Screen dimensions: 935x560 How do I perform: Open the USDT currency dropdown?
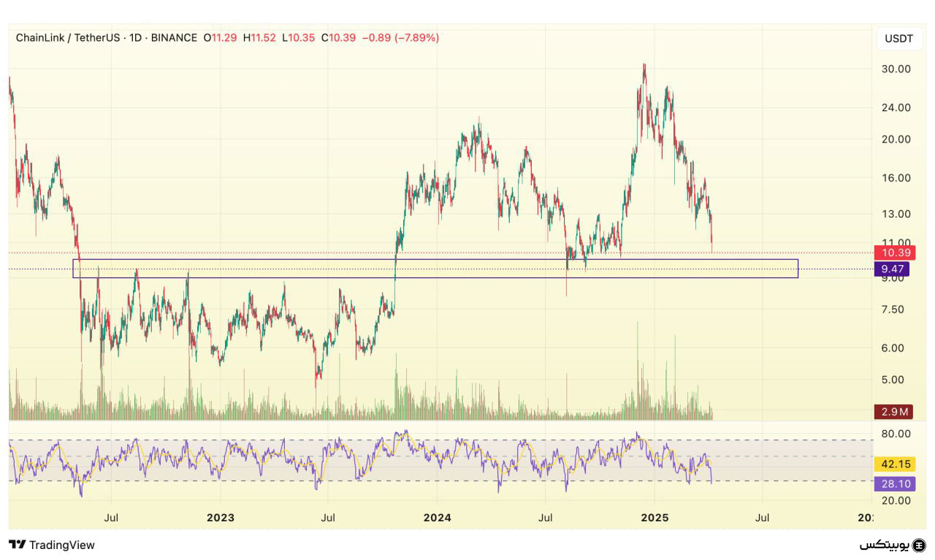pos(898,39)
